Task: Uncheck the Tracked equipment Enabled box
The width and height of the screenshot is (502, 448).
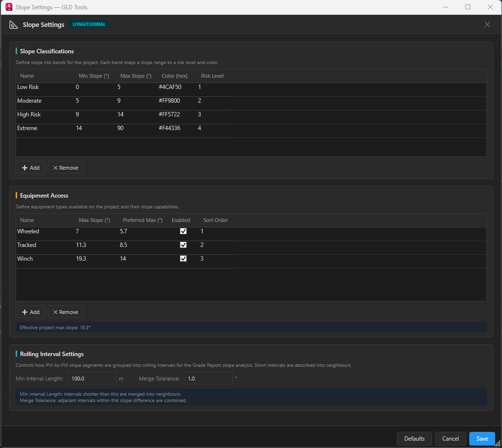Action: pyautogui.click(x=183, y=245)
